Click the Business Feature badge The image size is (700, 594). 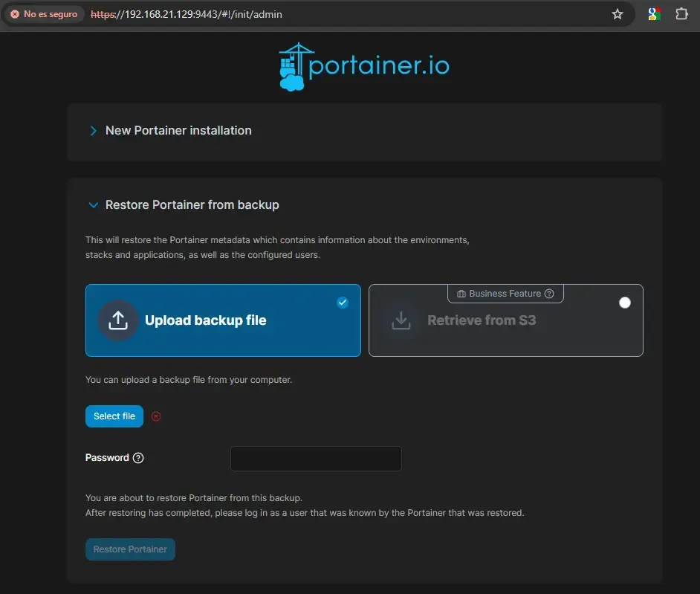(x=505, y=294)
